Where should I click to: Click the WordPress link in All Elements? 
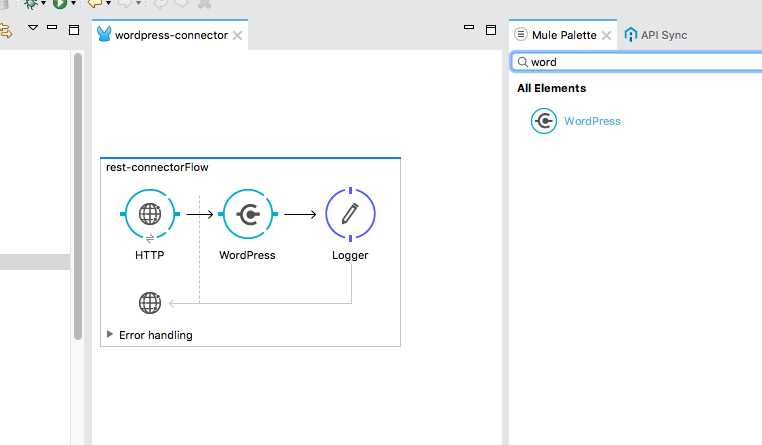pos(592,121)
